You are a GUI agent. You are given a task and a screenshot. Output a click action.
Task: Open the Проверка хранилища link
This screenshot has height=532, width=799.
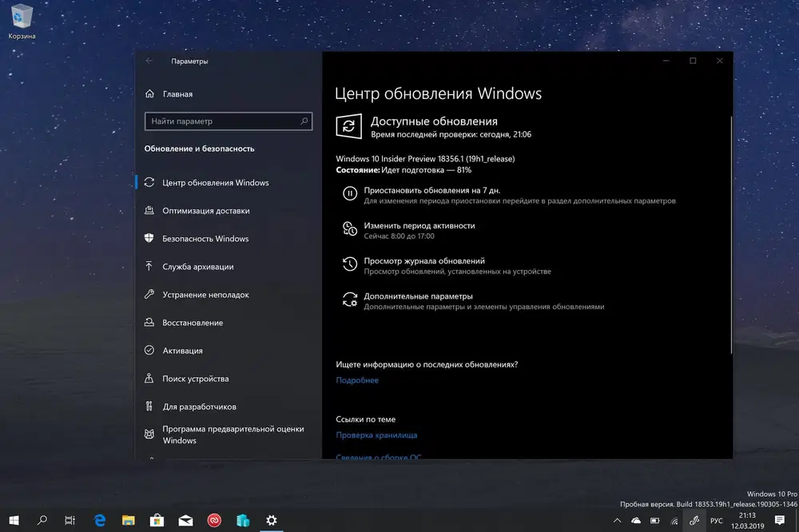[376, 435]
